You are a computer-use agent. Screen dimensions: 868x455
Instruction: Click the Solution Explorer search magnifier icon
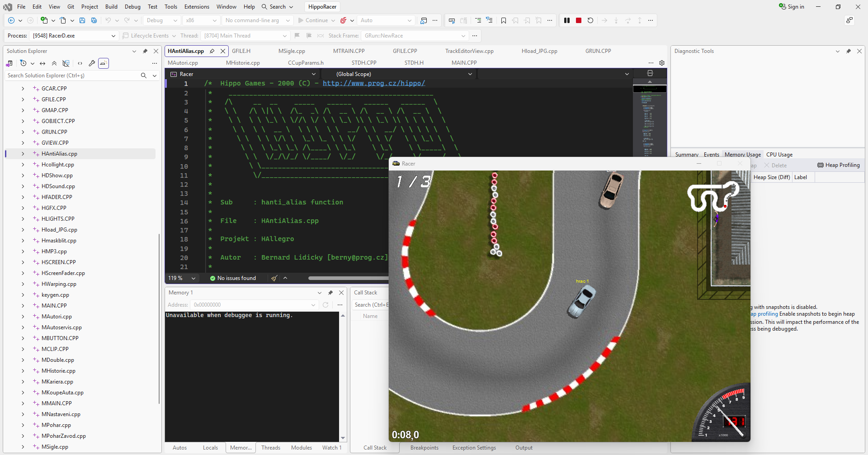point(144,76)
